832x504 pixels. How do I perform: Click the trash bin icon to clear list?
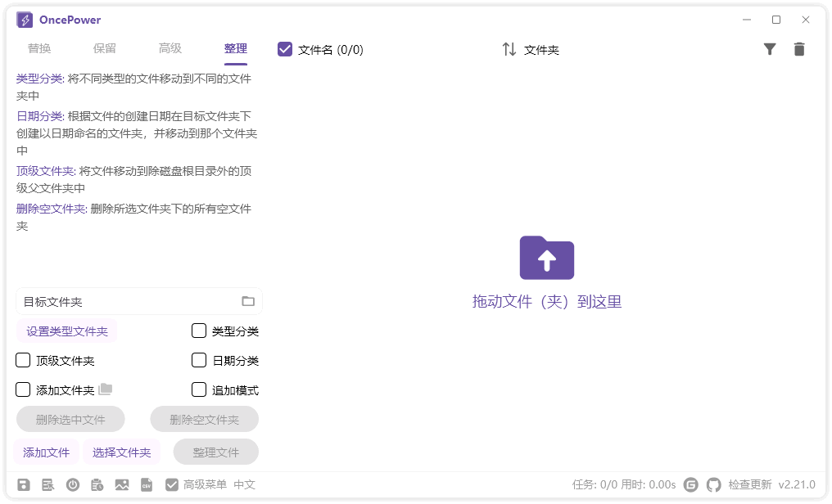pos(799,49)
